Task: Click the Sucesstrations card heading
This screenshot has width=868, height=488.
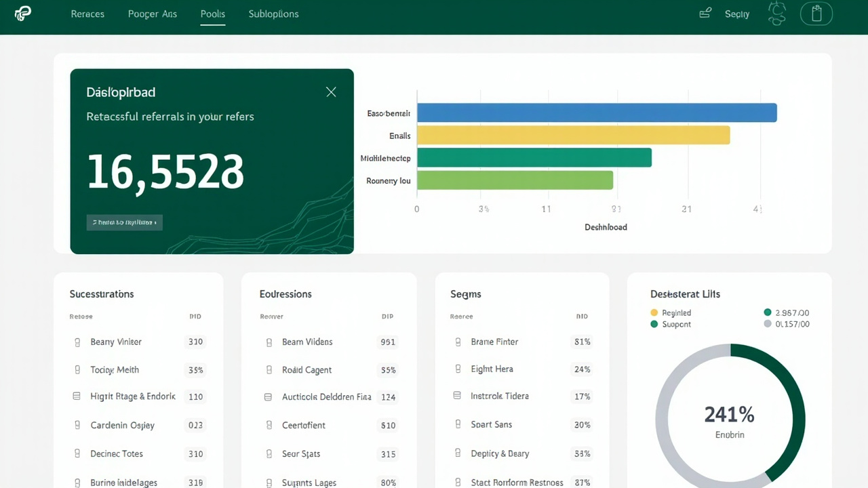Action: (x=102, y=294)
